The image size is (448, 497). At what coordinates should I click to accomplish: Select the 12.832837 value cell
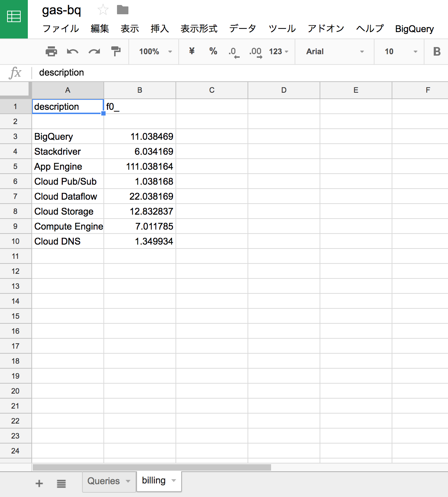click(x=140, y=211)
